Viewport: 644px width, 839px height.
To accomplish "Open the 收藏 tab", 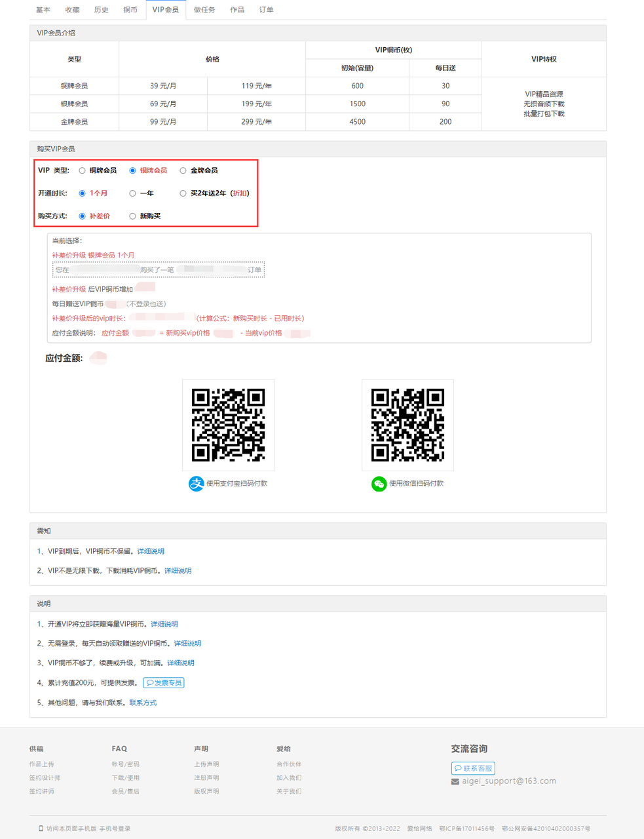I will [72, 10].
